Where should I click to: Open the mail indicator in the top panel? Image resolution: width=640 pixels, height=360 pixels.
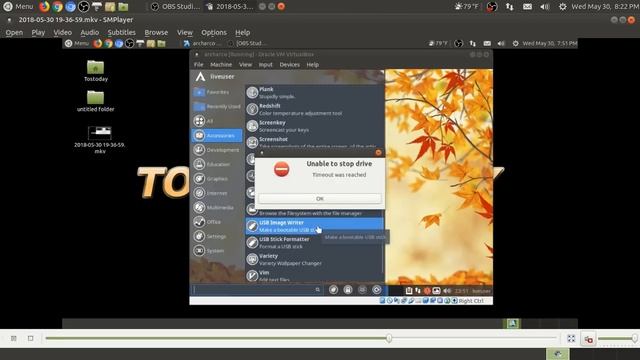pos(527,7)
